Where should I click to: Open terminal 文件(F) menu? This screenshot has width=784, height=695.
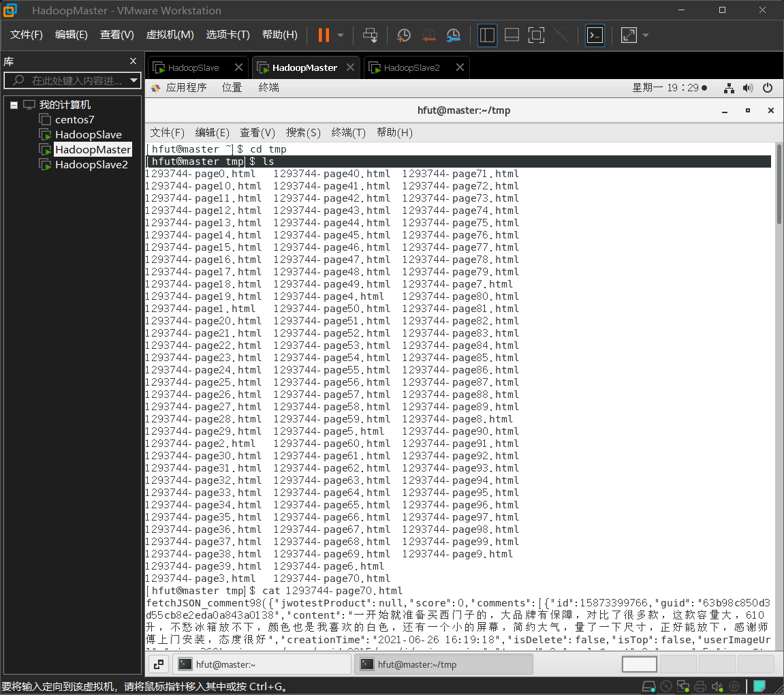pos(167,132)
